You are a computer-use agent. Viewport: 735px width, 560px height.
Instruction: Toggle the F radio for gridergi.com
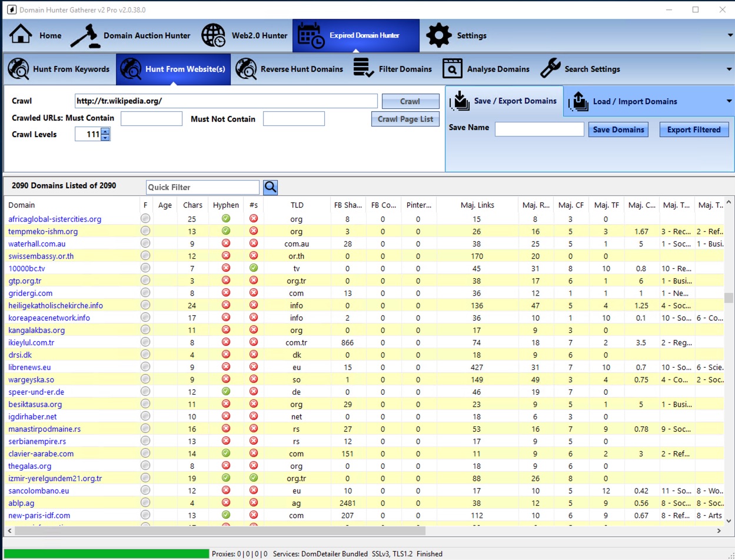[x=145, y=292]
